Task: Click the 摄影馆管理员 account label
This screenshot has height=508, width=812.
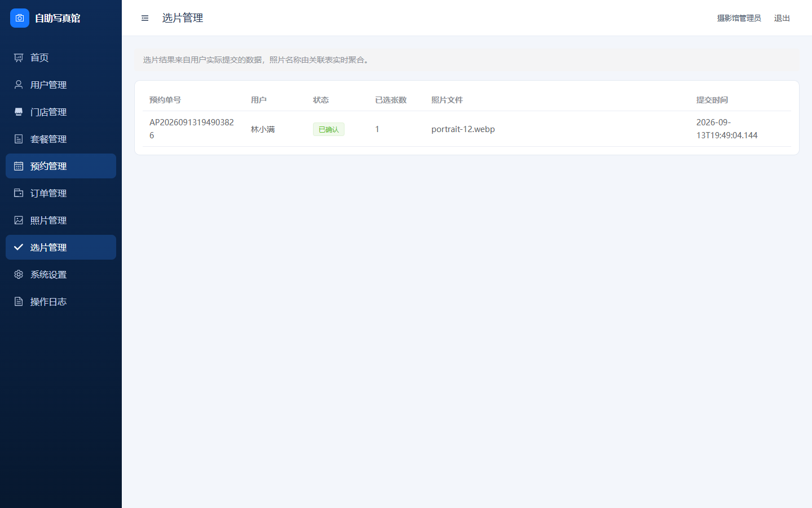Action: [739, 18]
